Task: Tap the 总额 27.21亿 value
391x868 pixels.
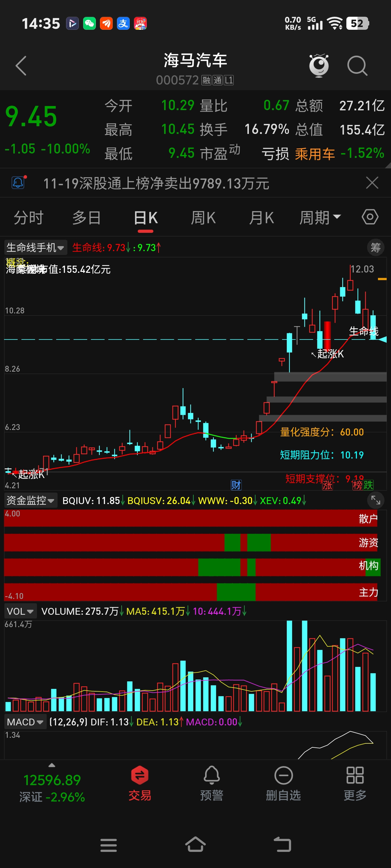Action: coord(362,106)
